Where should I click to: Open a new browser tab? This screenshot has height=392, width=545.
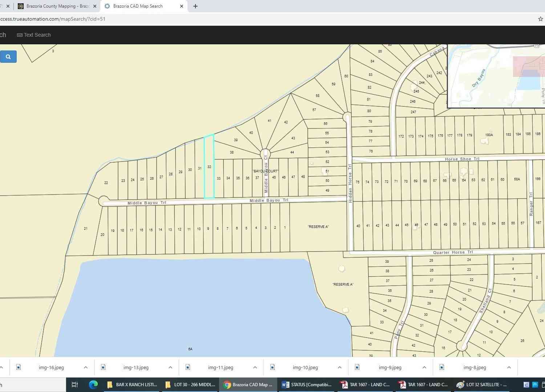click(195, 6)
